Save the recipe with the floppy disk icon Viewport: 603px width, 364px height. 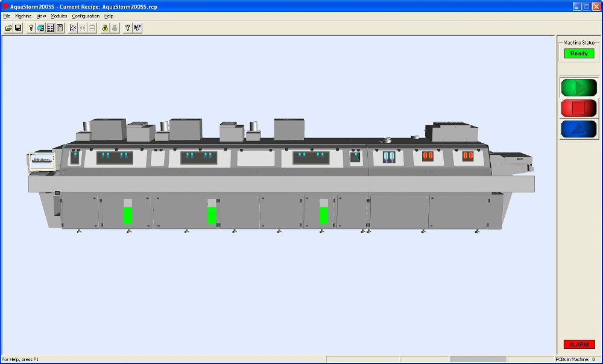tap(18, 28)
